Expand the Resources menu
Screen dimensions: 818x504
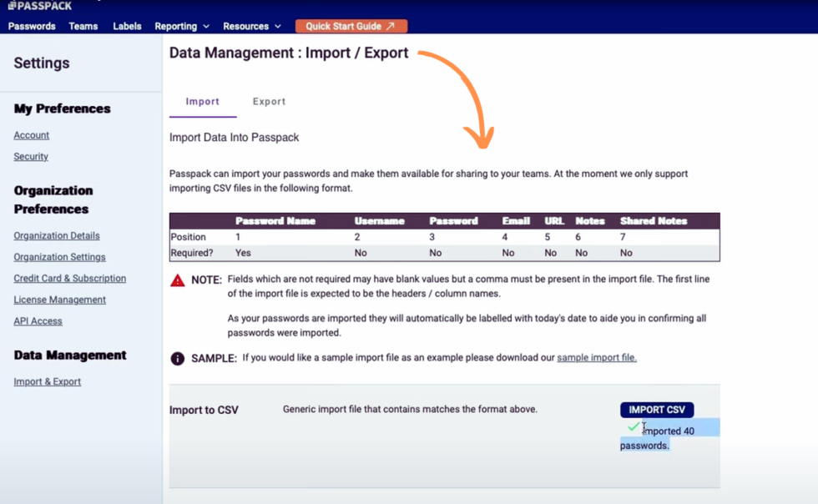(251, 26)
